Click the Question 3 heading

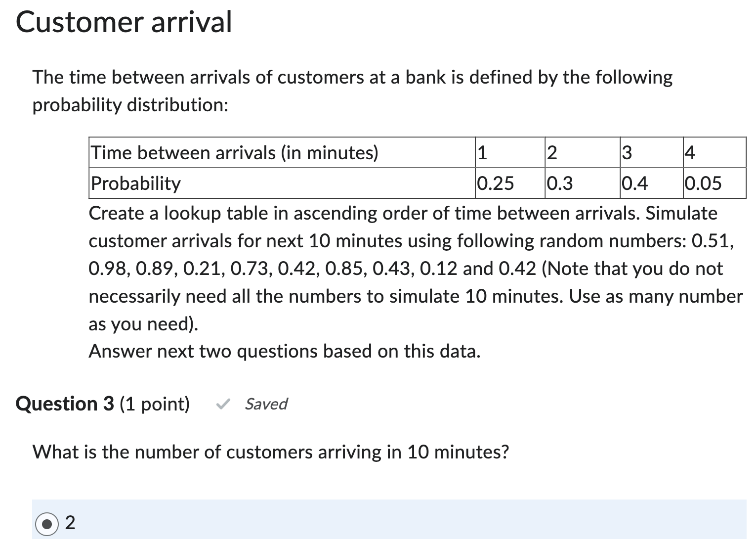point(66,405)
